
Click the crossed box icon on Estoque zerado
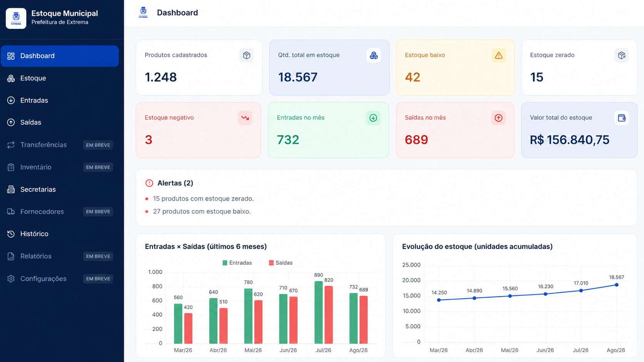click(622, 55)
